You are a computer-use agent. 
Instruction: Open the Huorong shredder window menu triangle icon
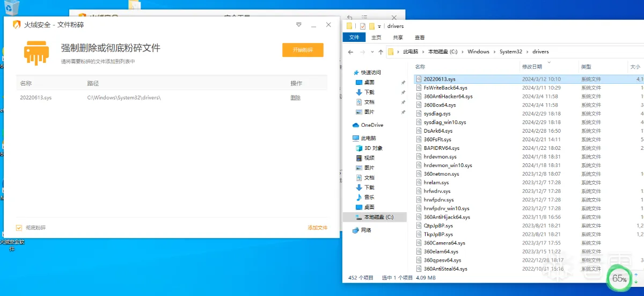299,25
